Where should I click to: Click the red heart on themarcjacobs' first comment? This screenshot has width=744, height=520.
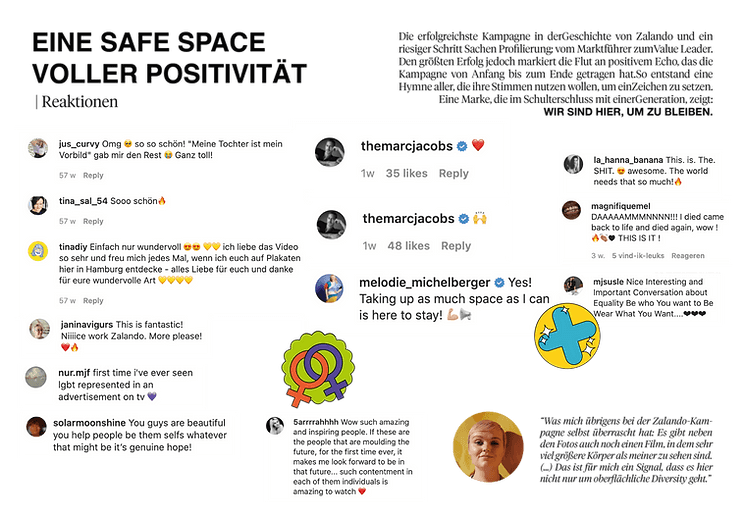pyautogui.click(x=478, y=145)
